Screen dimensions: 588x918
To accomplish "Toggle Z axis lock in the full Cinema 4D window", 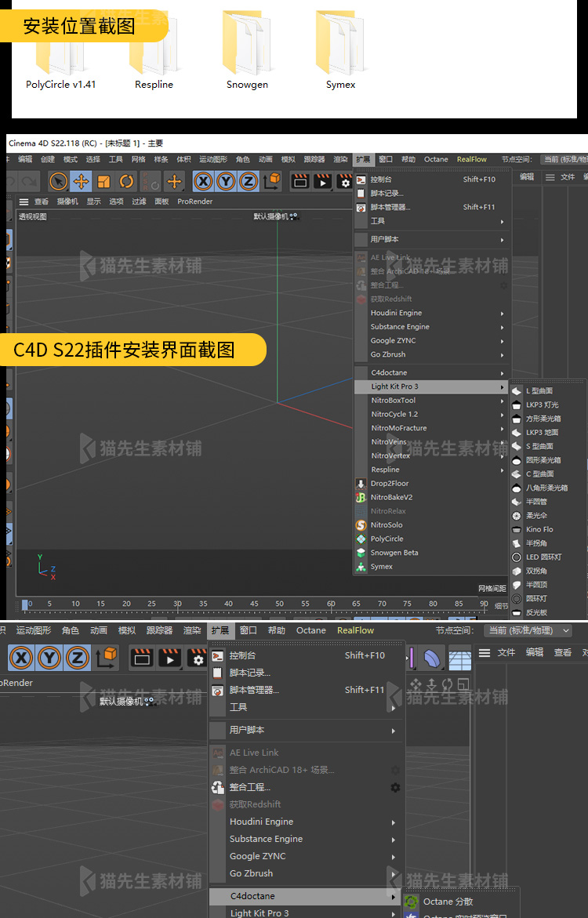I will coord(249,182).
